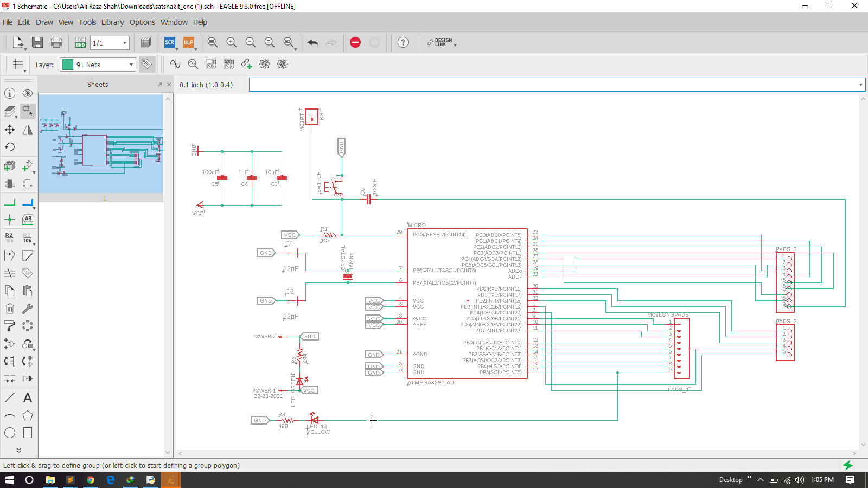Click the Polygon drawing tool
Image resolution: width=868 pixels, height=488 pixels.
pyautogui.click(x=28, y=416)
